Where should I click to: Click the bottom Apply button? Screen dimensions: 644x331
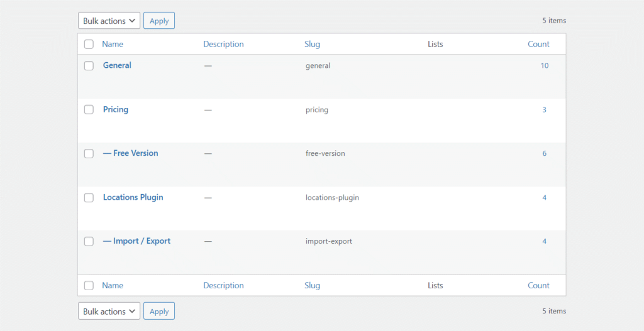[159, 311]
